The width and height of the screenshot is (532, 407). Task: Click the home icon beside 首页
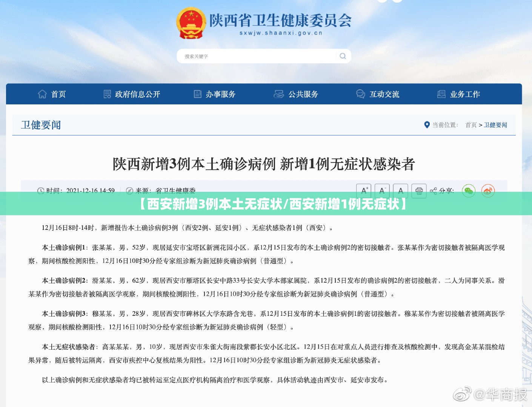42,94
